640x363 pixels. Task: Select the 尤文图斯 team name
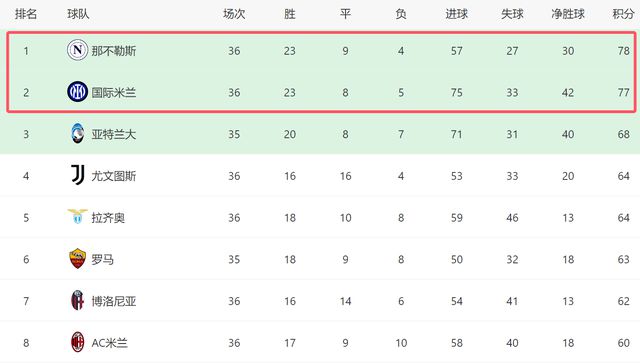[113, 176]
